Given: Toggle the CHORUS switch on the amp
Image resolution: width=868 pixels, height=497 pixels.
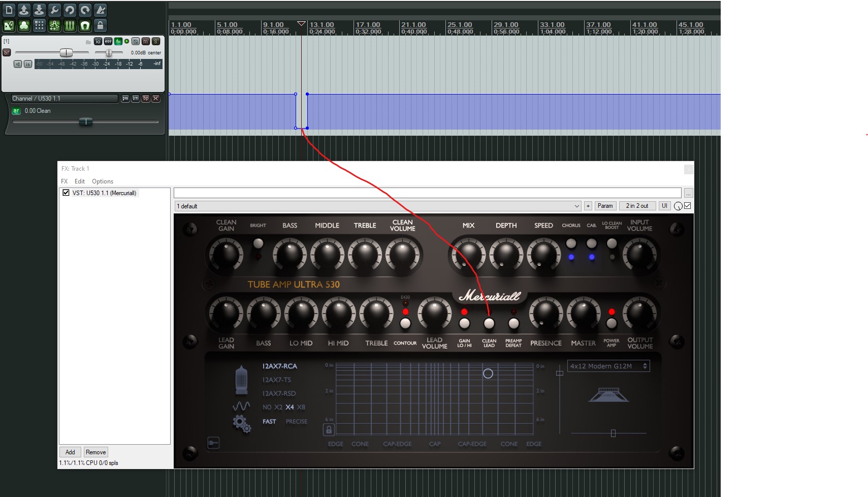Looking at the screenshot, I should [571, 243].
